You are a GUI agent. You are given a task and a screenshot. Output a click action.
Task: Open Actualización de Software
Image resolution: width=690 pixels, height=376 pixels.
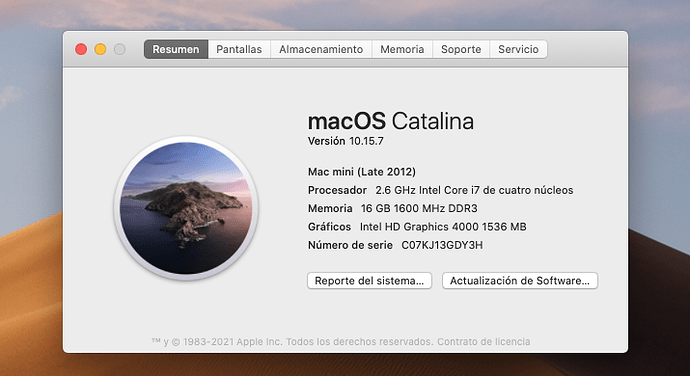(520, 281)
